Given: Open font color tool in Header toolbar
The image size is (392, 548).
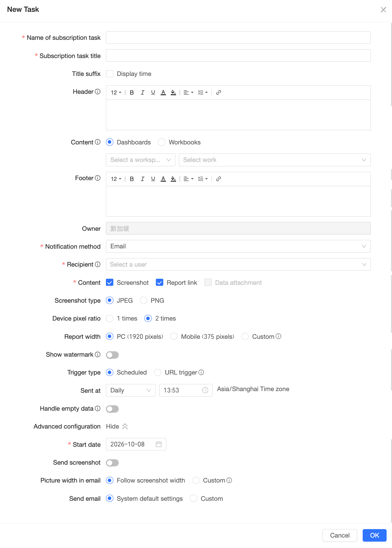Looking at the screenshot, I should click(x=163, y=92).
